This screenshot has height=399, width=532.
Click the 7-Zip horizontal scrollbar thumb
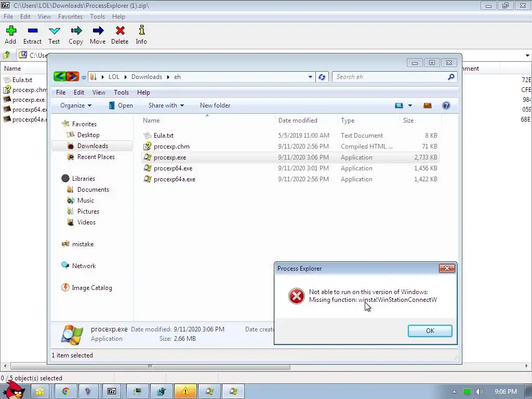point(150,366)
